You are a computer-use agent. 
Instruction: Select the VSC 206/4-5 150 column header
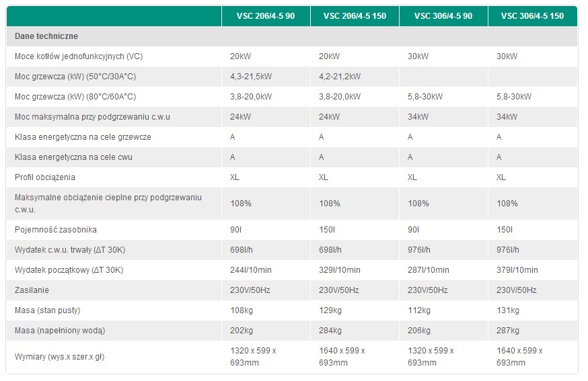coord(355,16)
